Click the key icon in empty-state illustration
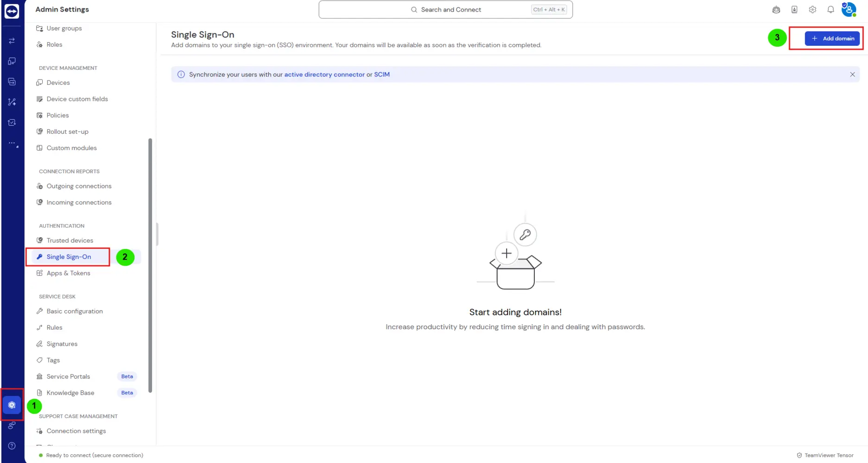The width and height of the screenshot is (868, 463). [x=525, y=235]
